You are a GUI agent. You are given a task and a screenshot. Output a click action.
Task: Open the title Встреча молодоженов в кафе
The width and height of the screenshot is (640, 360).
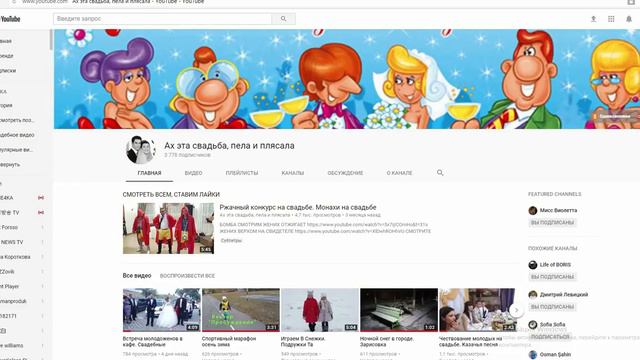tap(153, 342)
